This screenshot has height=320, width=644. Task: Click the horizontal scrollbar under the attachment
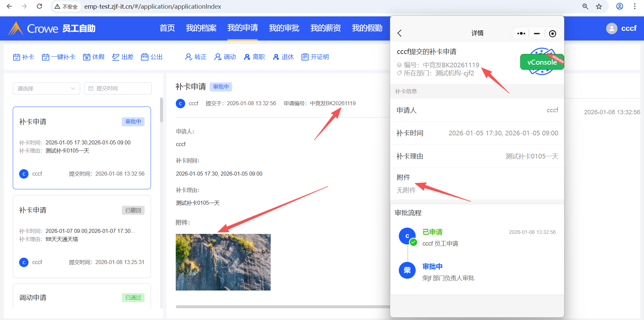click(282, 307)
